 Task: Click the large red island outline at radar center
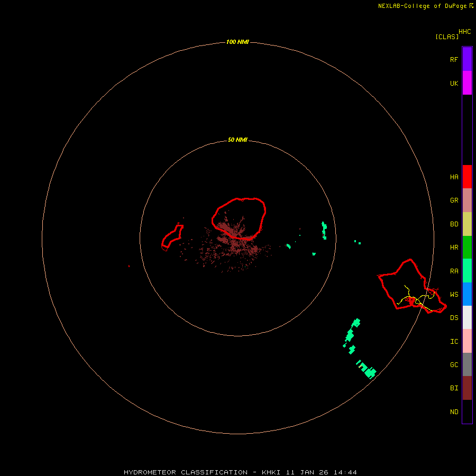tap(239, 218)
